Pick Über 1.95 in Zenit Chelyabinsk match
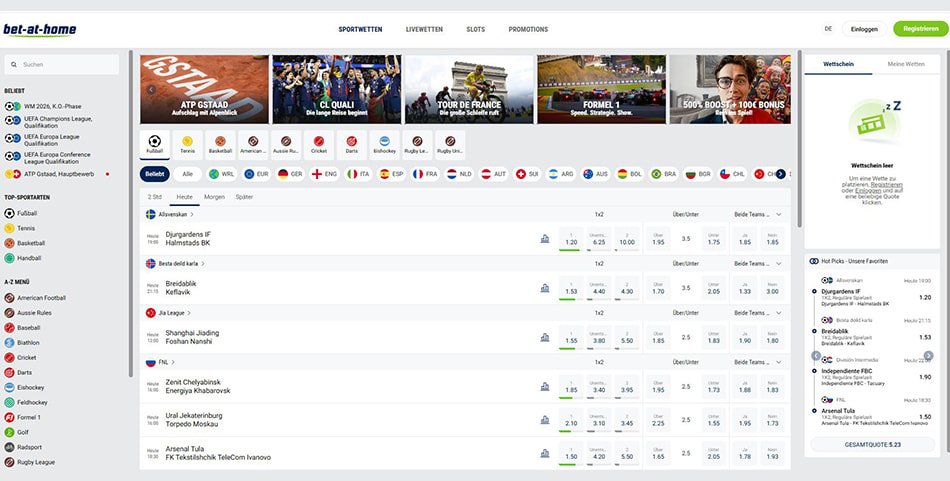950x481 pixels. (658, 386)
